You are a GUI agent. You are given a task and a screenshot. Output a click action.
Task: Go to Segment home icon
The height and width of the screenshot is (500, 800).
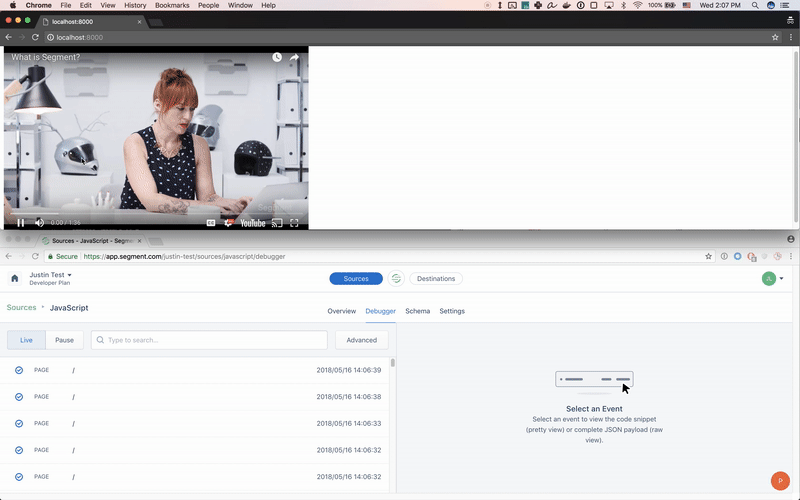(14, 279)
